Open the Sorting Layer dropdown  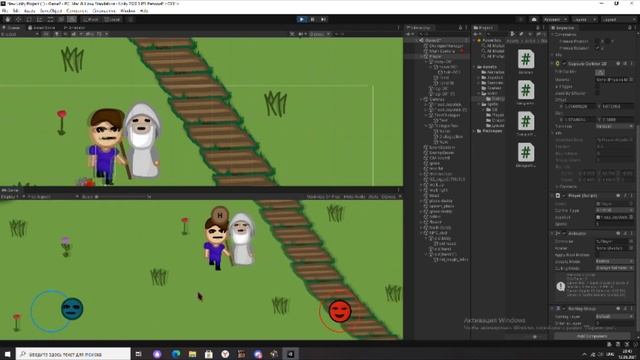coord(614,316)
